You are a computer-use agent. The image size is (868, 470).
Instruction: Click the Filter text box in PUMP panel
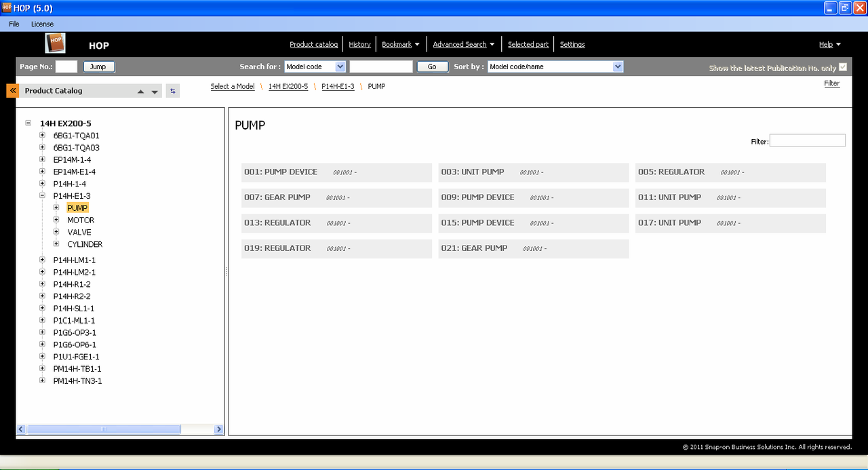tap(808, 140)
